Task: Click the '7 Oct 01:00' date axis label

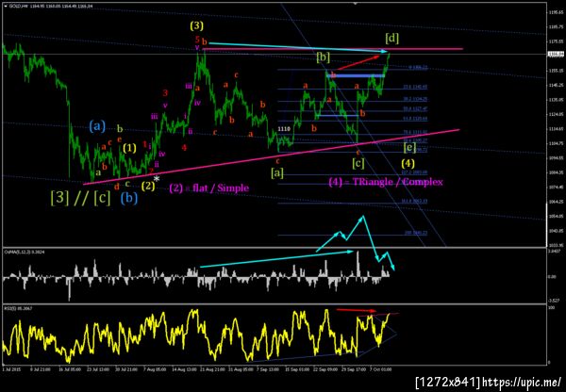Action: (382, 369)
